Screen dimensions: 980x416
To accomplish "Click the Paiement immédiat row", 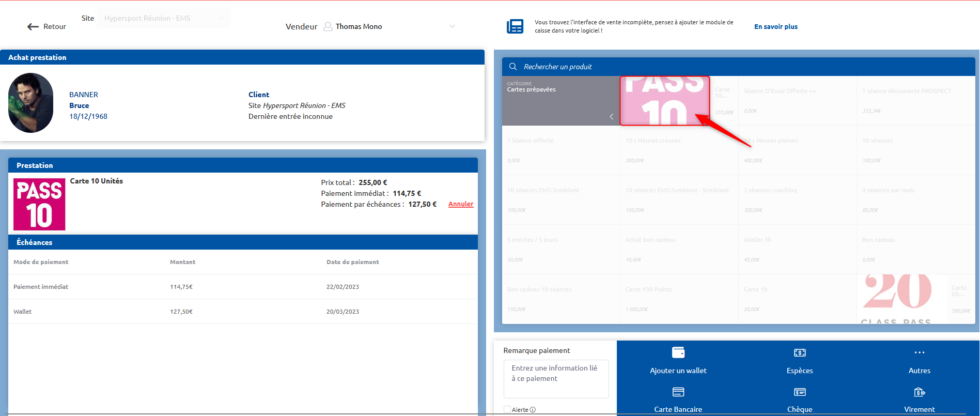I will 243,287.
